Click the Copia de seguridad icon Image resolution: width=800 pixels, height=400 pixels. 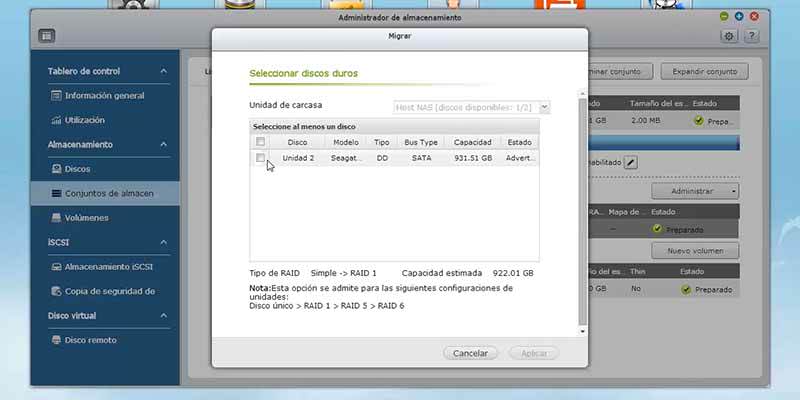pos(56,291)
